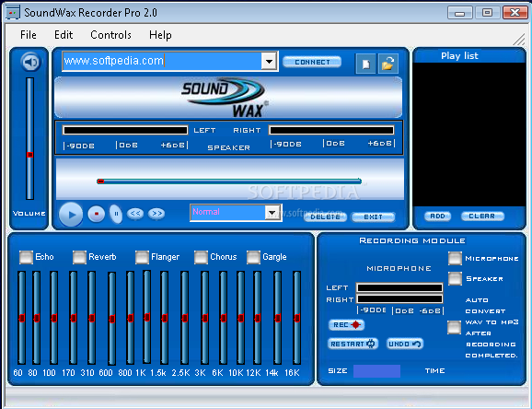Enable the Reverb effect checkbox
This screenshot has height=409, width=532.
[79, 257]
